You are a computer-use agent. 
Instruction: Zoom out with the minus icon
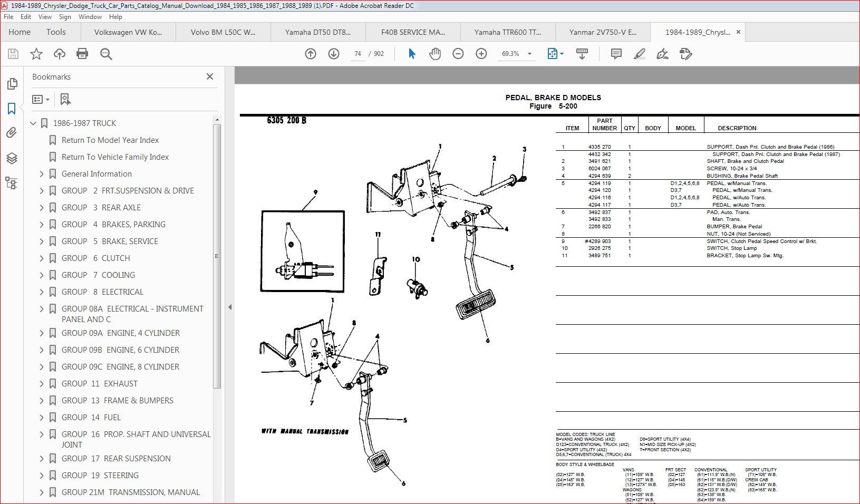point(458,54)
